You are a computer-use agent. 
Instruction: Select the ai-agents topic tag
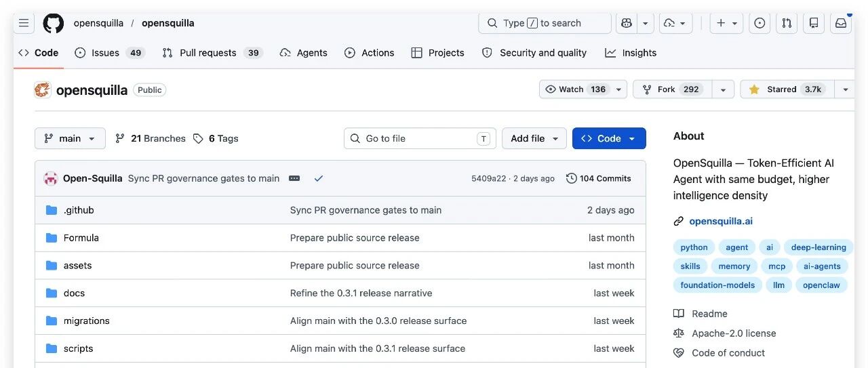[822, 266]
